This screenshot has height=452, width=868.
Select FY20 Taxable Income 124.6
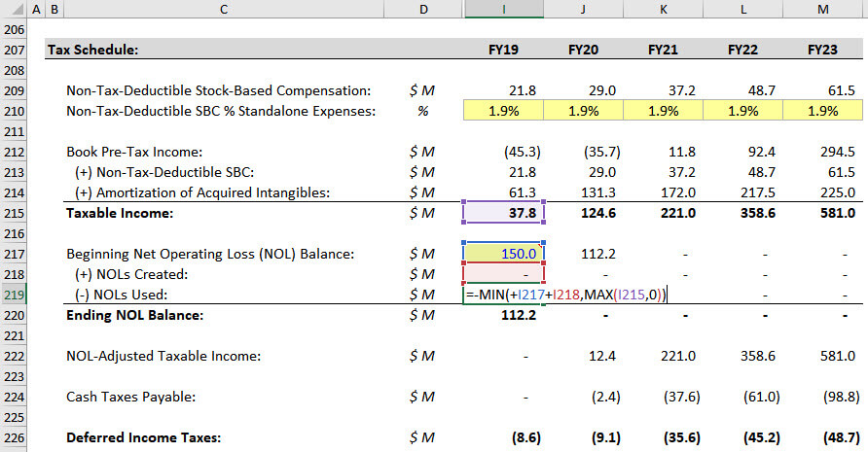pyautogui.click(x=598, y=213)
